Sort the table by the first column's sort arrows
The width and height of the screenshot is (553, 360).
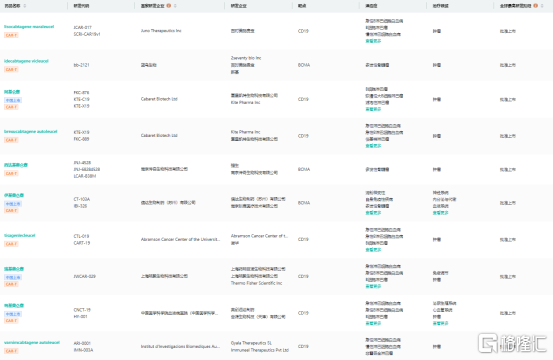tap(25, 6)
